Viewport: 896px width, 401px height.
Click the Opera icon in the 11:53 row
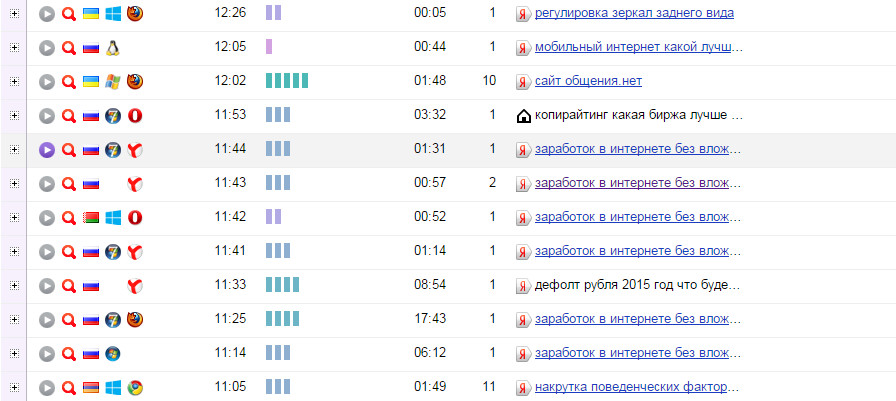pyautogui.click(x=135, y=116)
